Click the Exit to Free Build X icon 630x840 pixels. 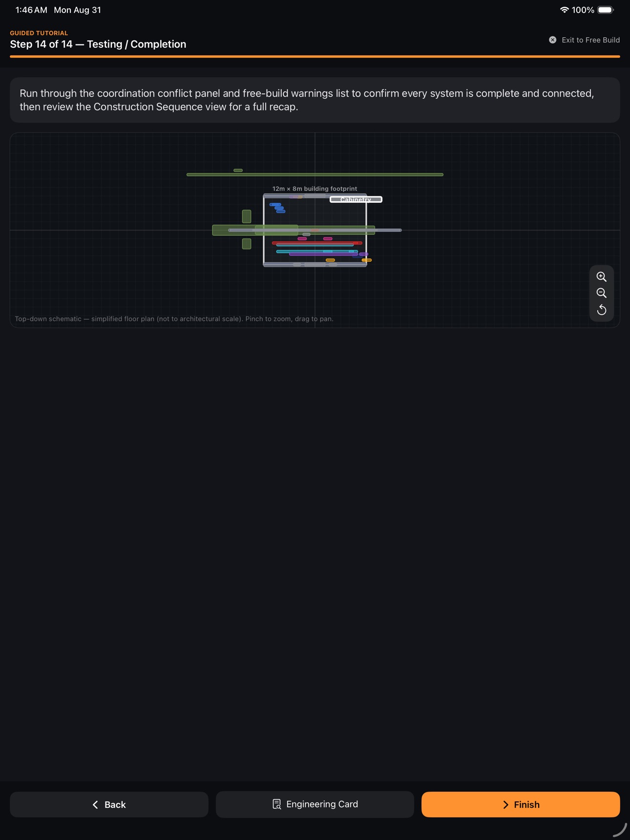pyautogui.click(x=552, y=40)
